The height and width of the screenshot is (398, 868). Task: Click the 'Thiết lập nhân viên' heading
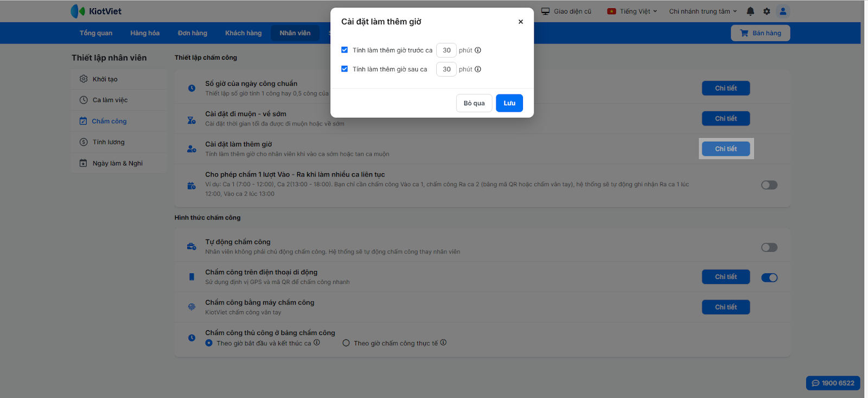click(109, 58)
